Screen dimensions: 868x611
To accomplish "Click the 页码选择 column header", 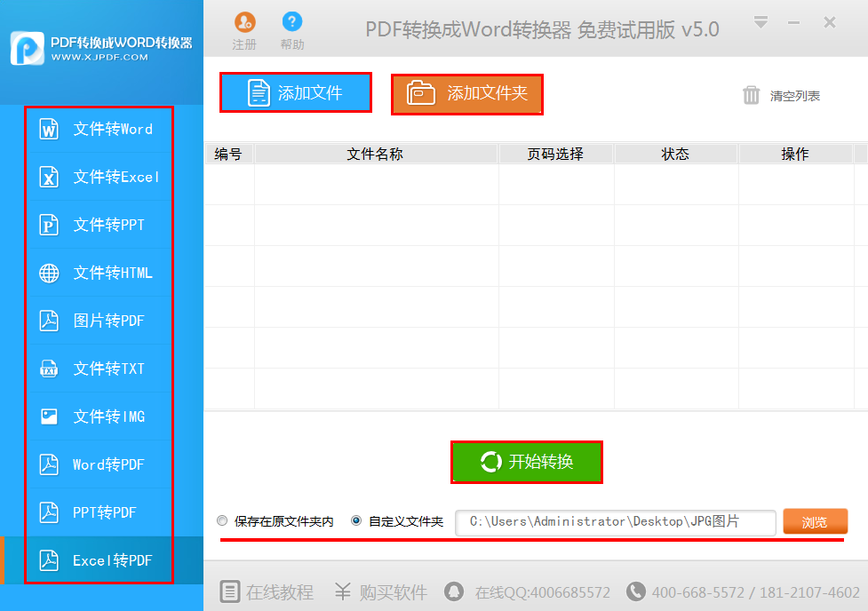I will 556,154.
